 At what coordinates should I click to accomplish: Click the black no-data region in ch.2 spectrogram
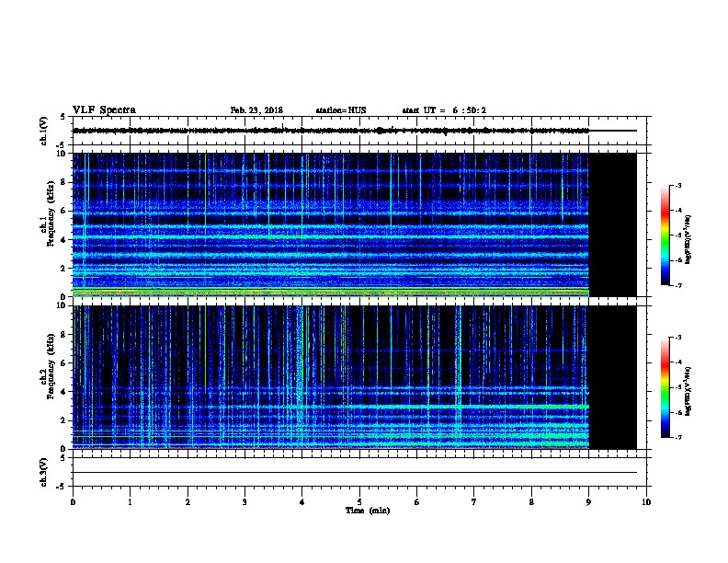point(613,377)
